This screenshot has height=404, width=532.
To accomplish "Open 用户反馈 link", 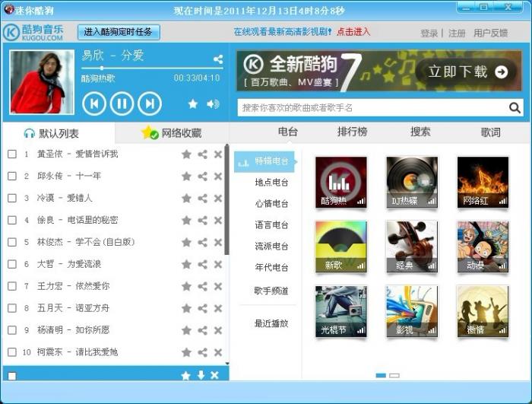I will 491,33.
